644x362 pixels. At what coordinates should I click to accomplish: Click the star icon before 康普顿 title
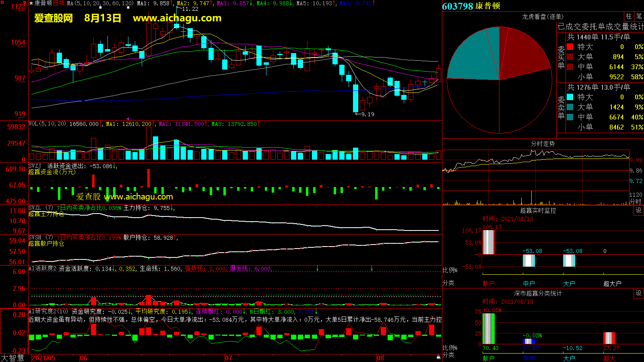[x=31, y=3]
